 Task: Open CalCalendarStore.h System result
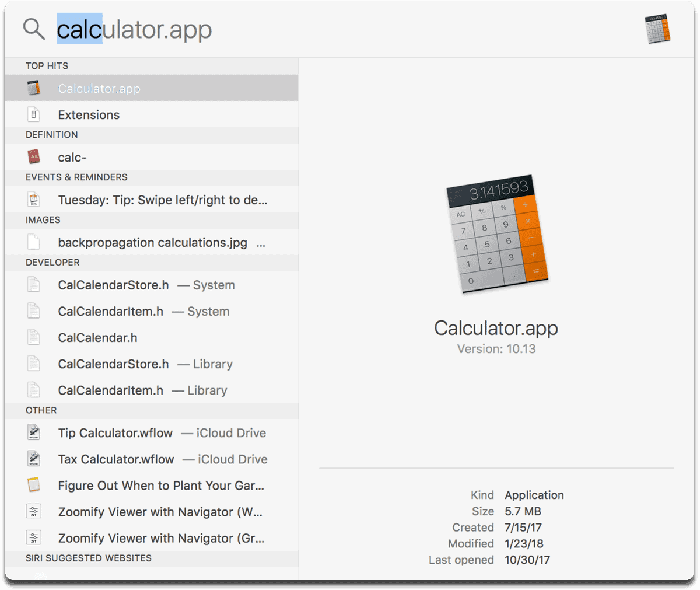[x=152, y=285]
